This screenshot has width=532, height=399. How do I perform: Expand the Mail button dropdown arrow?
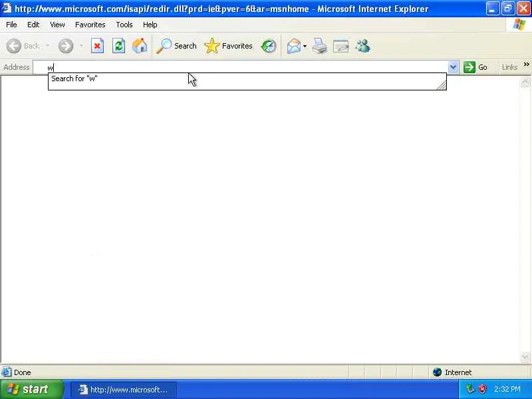[305, 46]
